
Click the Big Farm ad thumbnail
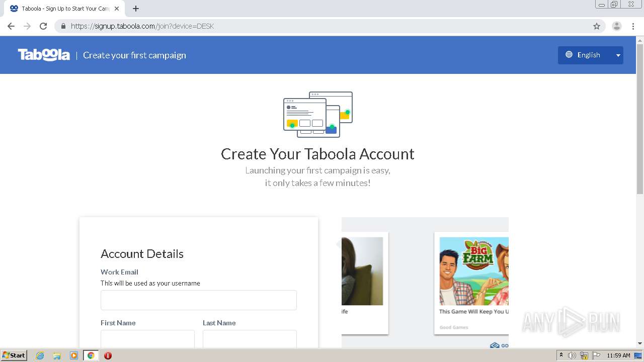474,271
